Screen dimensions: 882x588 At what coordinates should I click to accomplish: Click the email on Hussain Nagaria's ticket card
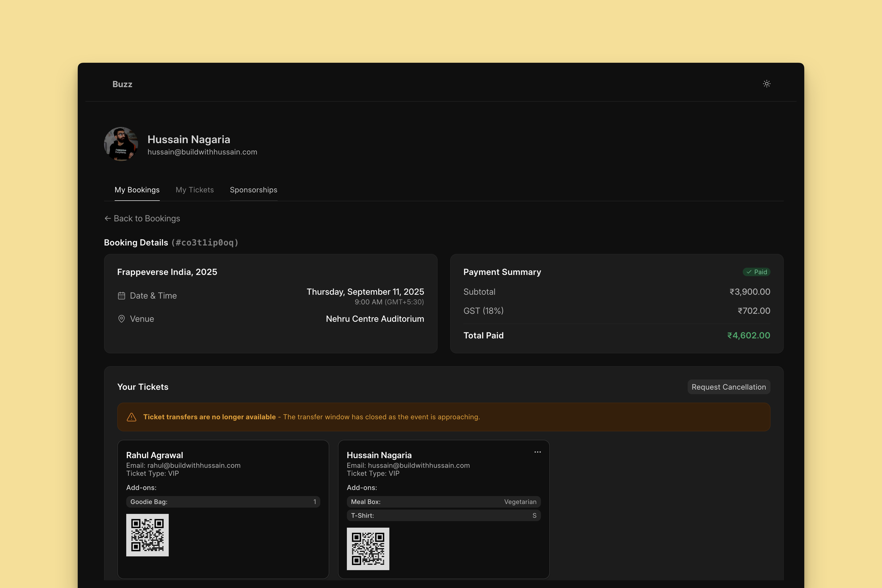(419, 465)
